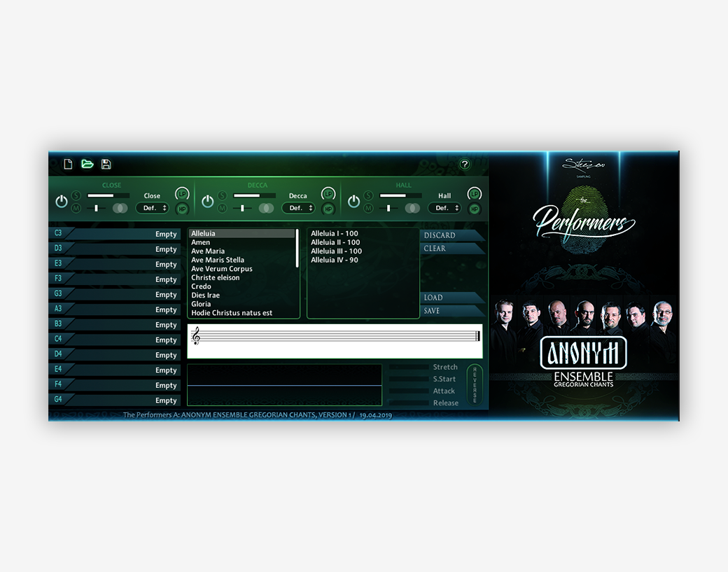This screenshot has height=572, width=728.
Task: Select the F4 key slot
Action: pyautogui.click(x=115, y=384)
